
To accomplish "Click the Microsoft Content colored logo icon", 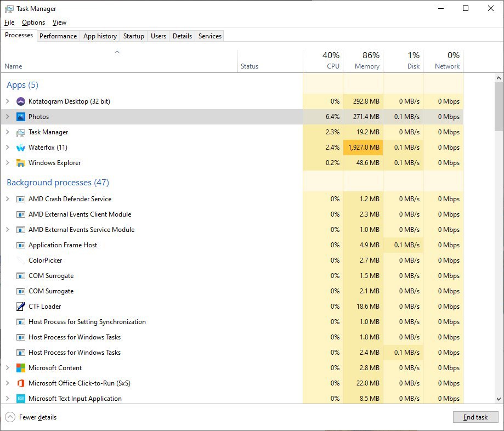I will point(21,368).
